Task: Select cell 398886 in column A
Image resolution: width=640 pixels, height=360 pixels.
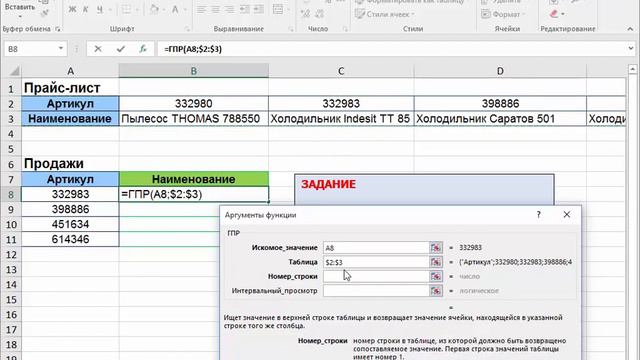Action: coord(70,209)
